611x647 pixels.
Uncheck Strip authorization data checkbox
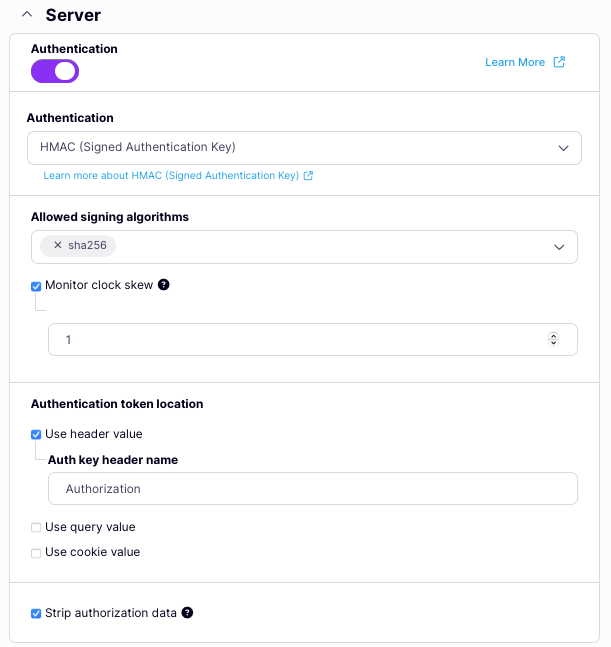pyautogui.click(x=37, y=614)
